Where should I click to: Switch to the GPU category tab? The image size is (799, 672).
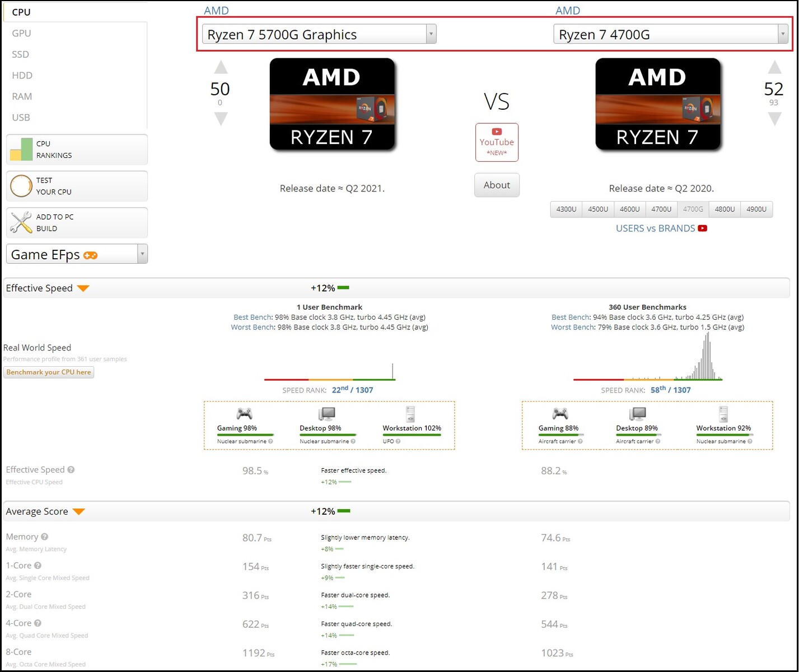click(21, 32)
